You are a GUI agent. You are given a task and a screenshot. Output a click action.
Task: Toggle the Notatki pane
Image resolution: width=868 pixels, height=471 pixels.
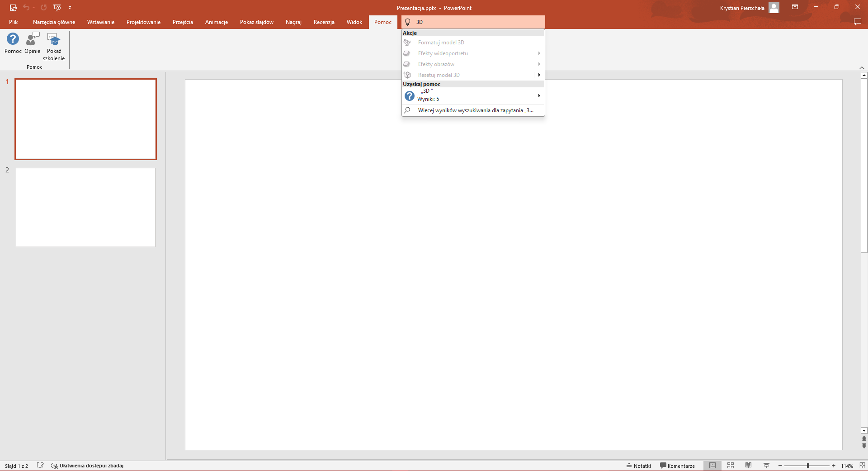tap(638, 466)
